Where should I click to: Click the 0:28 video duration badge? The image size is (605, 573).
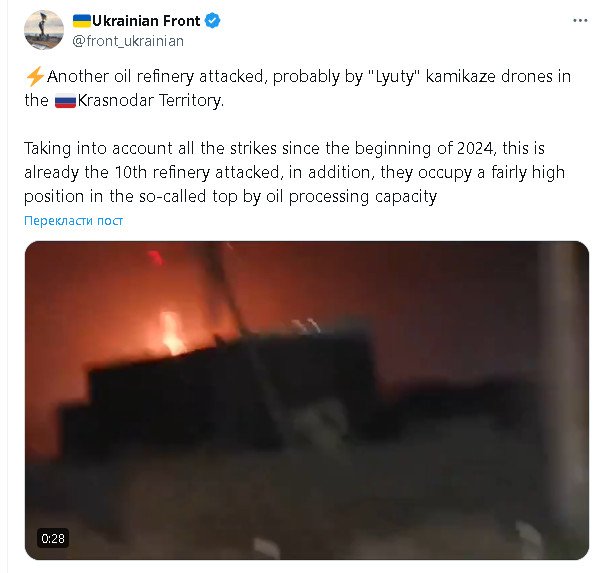(x=53, y=538)
